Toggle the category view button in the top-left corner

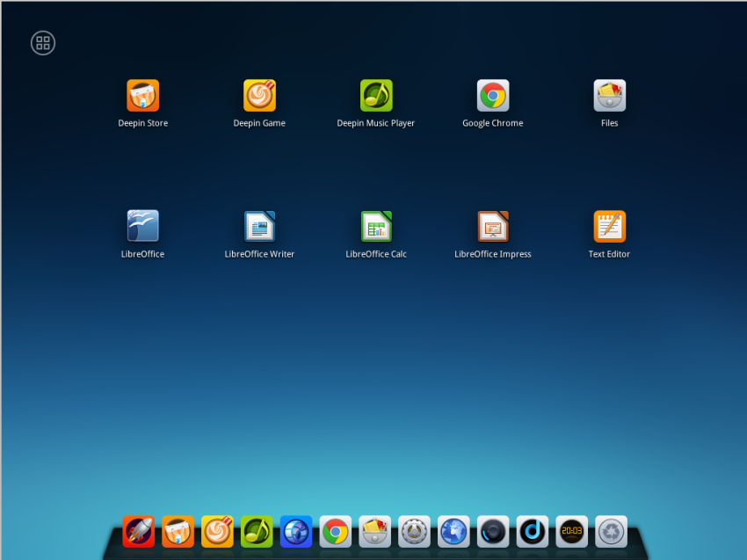[42, 42]
